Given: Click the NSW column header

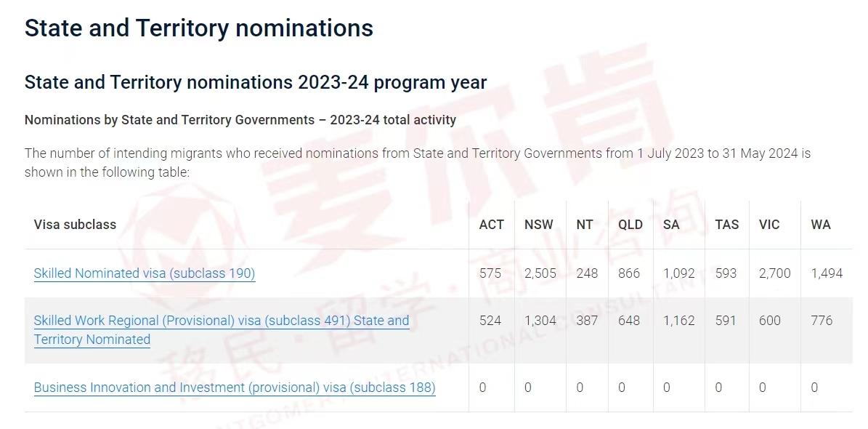Looking at the screenshot, I should click(x=539, y=225).
